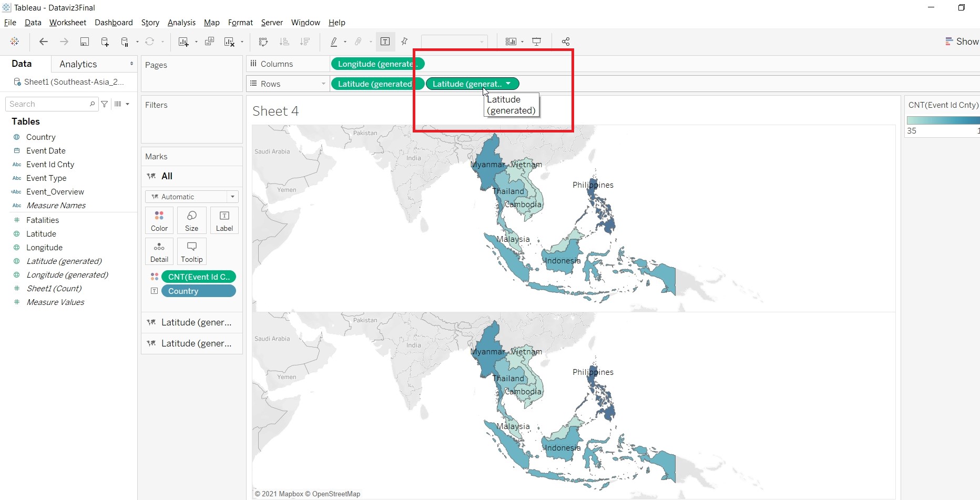Click the Add new data source icon
Image resolution: width=980 pixels, height=500 pixels.
(105, 42)
